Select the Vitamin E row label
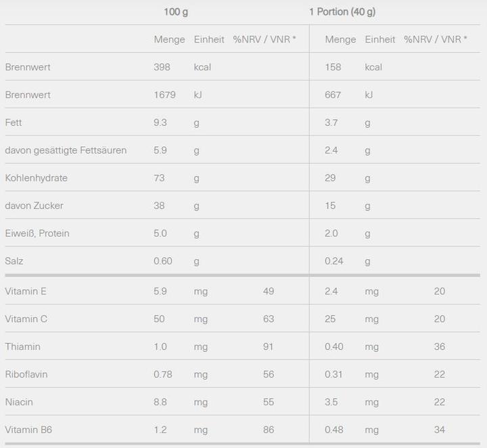487x448 pixels. [x=26, y=292]
